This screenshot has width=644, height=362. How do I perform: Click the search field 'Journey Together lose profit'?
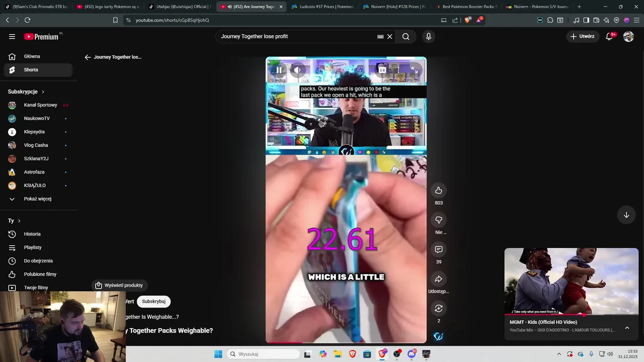click(x=297, y=36)
